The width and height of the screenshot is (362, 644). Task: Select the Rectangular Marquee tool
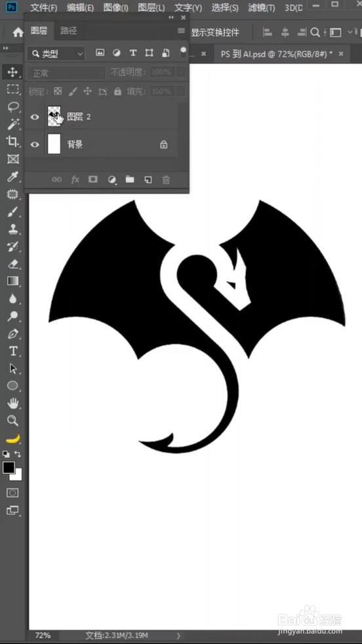coord(12,89)
